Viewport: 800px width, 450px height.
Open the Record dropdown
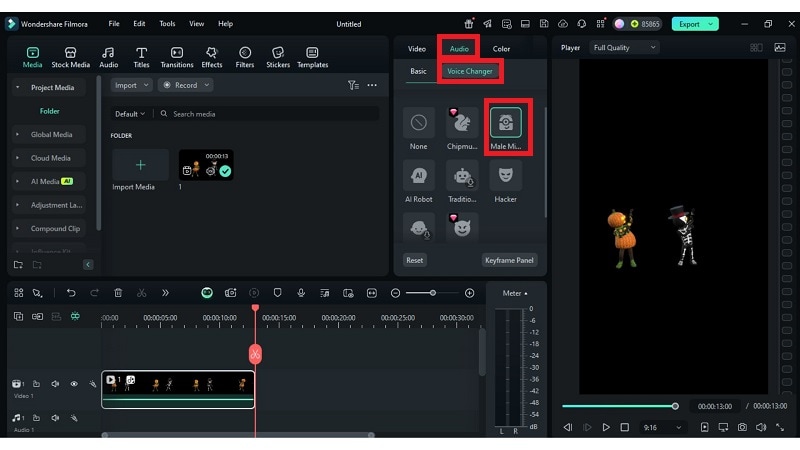186,85
